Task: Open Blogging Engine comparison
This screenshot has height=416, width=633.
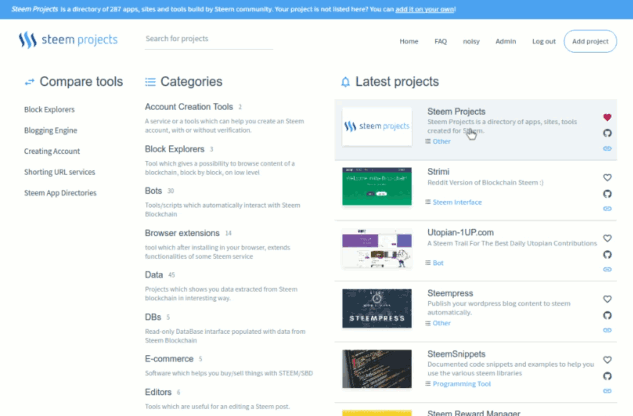Action: point(50,130)
